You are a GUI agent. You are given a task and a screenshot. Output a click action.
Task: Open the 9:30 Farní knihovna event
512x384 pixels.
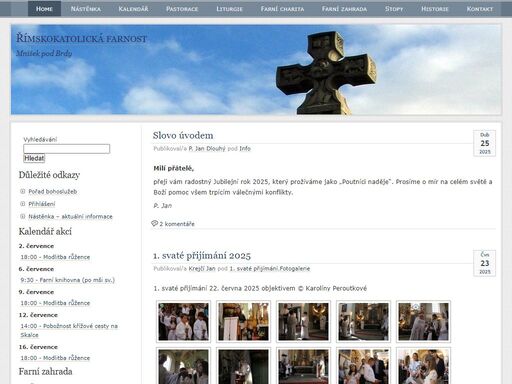coord(68,280)
